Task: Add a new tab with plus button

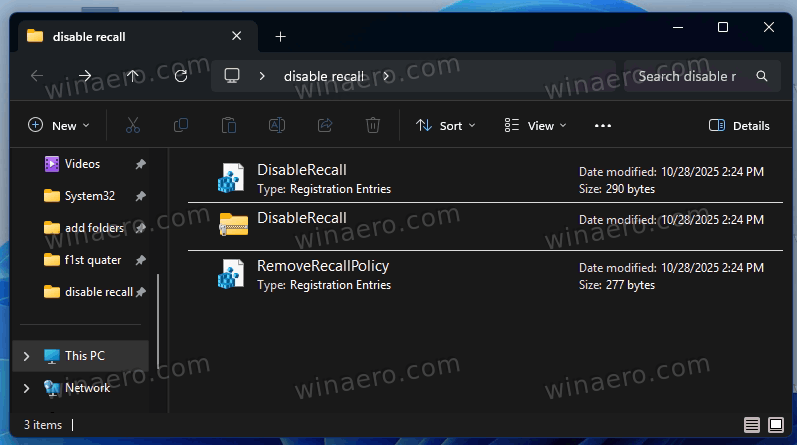Action: pyautogui.click(x=280, y=37)
